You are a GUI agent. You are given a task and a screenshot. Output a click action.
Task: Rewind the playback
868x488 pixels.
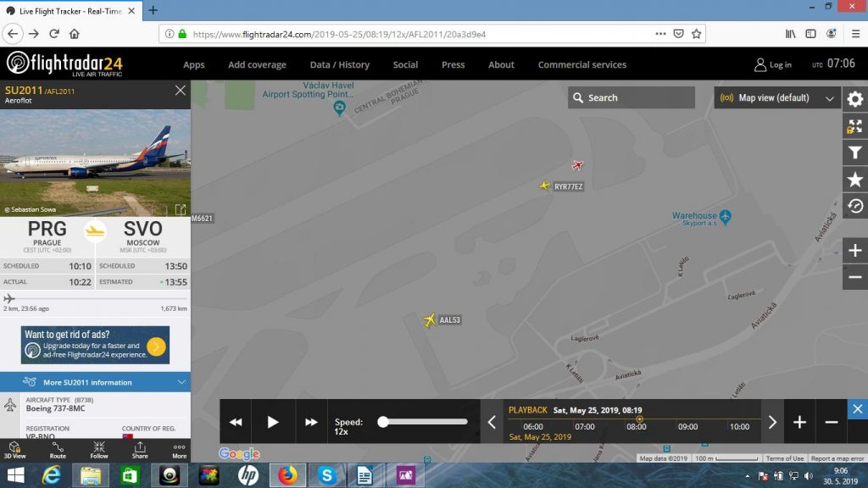236,422
